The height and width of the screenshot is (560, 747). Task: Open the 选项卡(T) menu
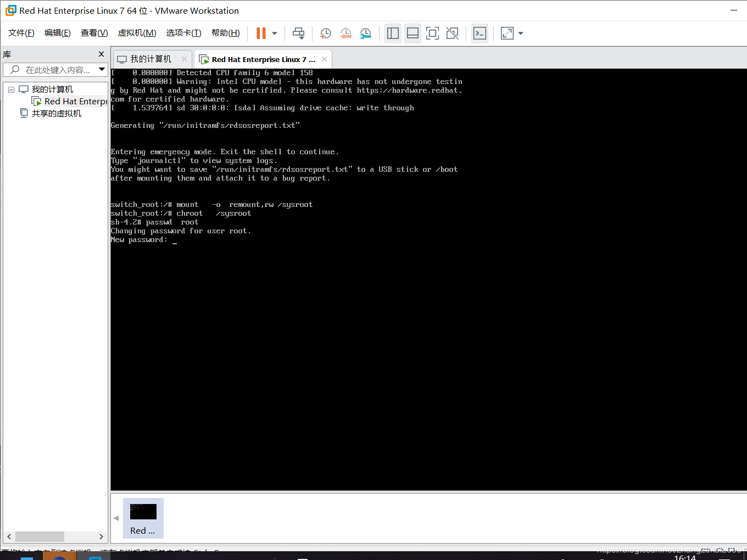click(x=184, y=33)
